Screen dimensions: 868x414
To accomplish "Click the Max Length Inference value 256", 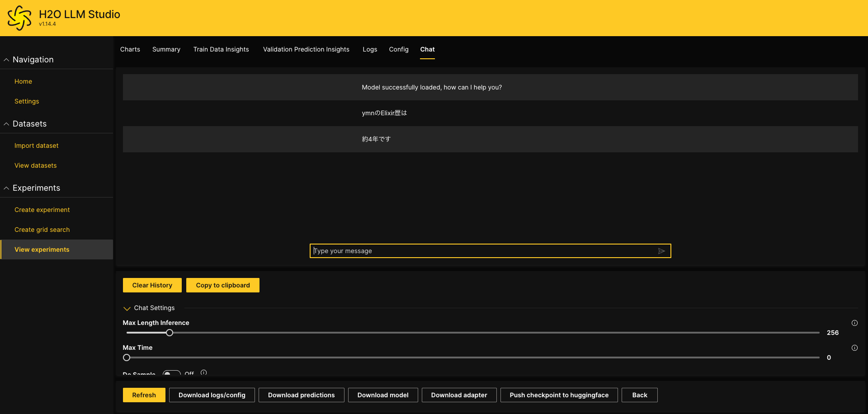I will 833,333.
